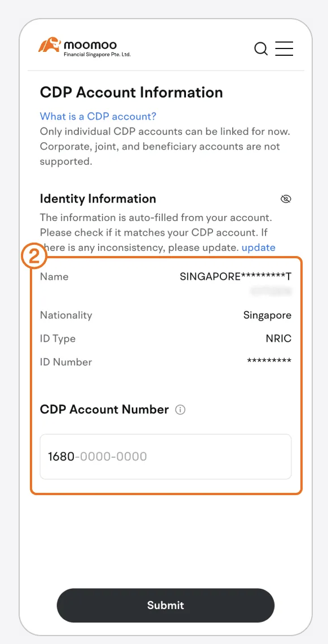Screen dimensions: 328x644
Task: Click the CDP Account Number input field
Action: (165, 457)
